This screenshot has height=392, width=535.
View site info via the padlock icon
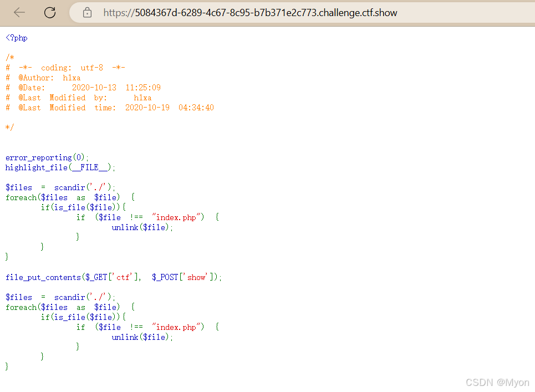[88, 13]
